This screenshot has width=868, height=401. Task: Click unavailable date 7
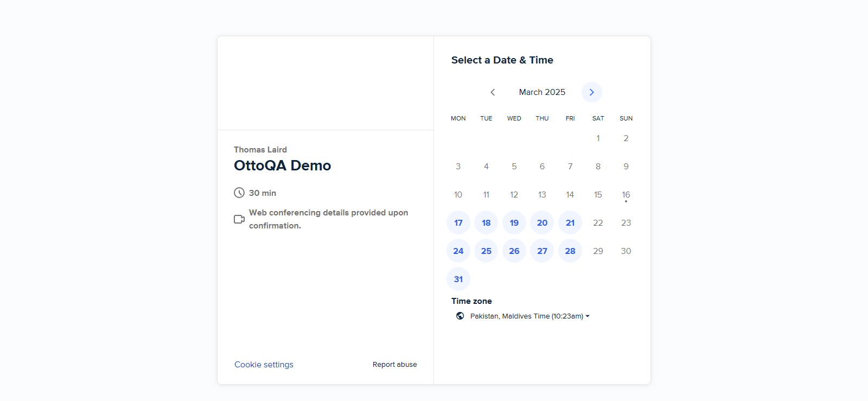tap(570, 166)
